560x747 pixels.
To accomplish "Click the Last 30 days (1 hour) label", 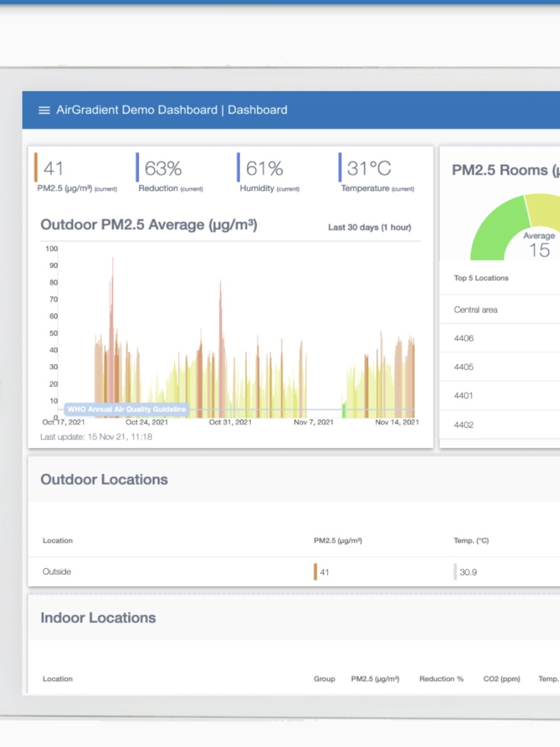I will pyautogui.click(x=370, y=227).
